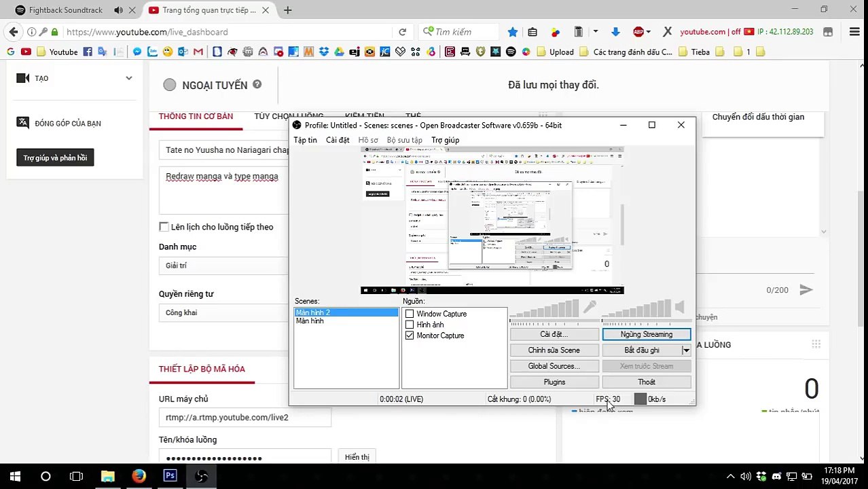Click the bookmark star icon in toolbar

tap(513, 32)
